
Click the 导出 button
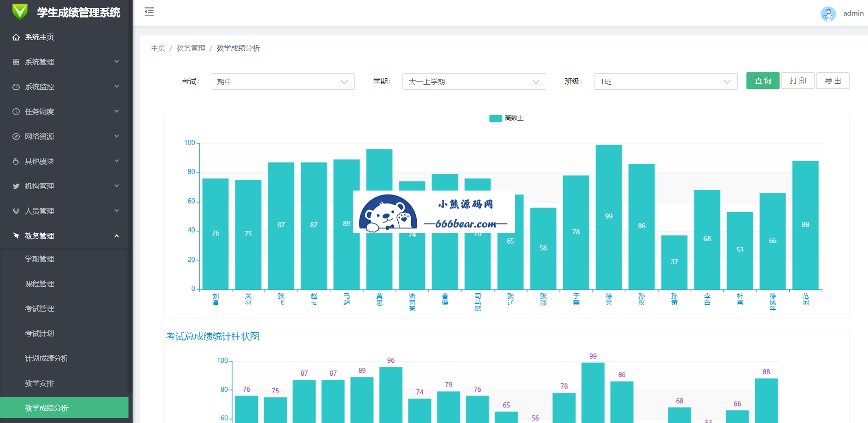pyautogui.click(x=833, y=81)
